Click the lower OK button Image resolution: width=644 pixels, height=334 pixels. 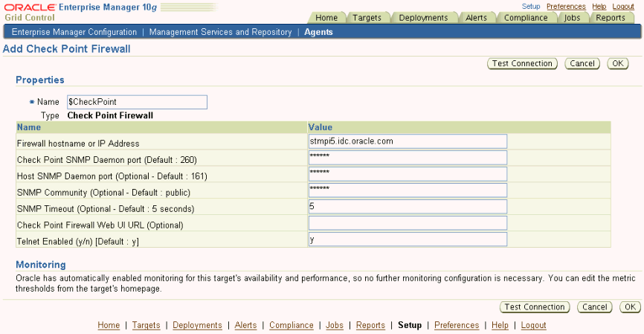[x=630, y=307]
